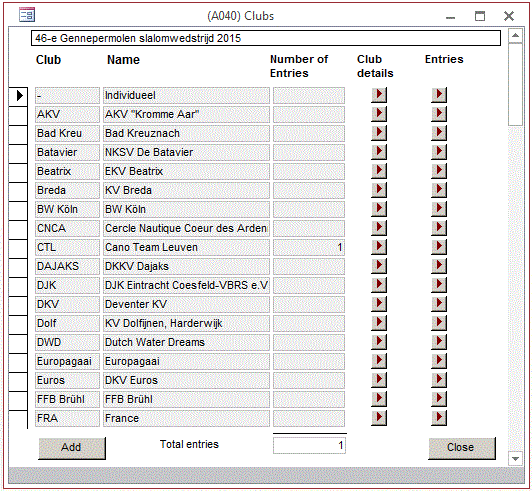Viewport: 532px width, 491px height.
Task: Click the competition title text field
Action: coord(266,38)
